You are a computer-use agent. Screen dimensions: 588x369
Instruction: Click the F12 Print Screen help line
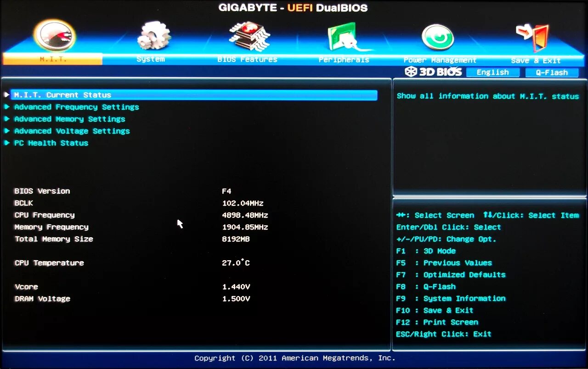click(437, 322)
